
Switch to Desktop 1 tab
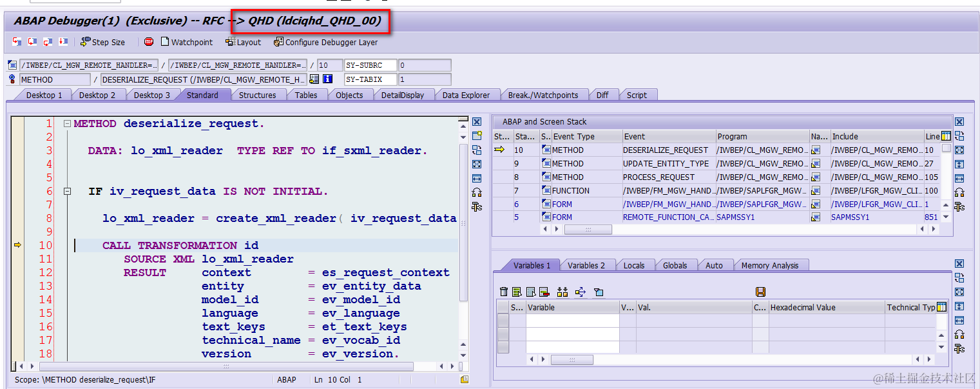(x=44, y=95)
